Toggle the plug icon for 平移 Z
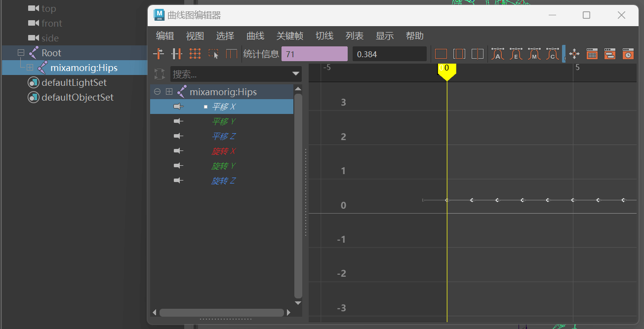Image resolution: width=644 pixels, height=329 pixels. coord(178,136)
